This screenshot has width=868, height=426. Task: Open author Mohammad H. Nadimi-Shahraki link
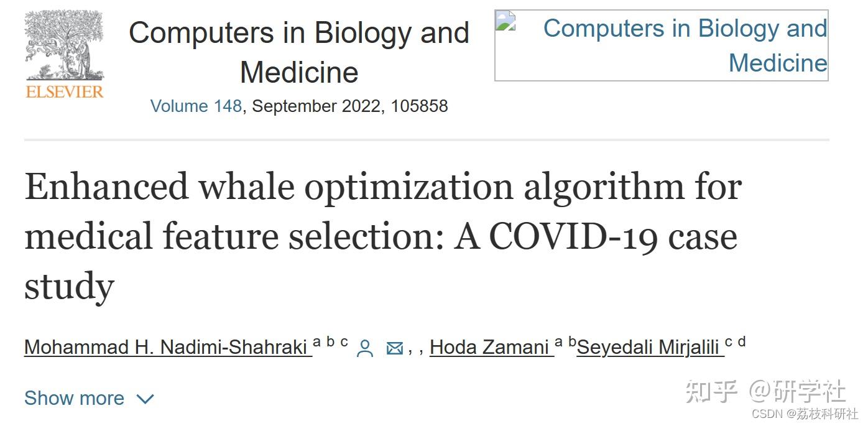(168, 347)
